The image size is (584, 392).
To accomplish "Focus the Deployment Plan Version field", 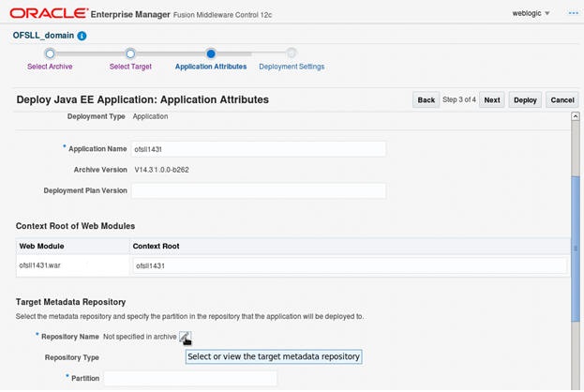I will 258,190.
